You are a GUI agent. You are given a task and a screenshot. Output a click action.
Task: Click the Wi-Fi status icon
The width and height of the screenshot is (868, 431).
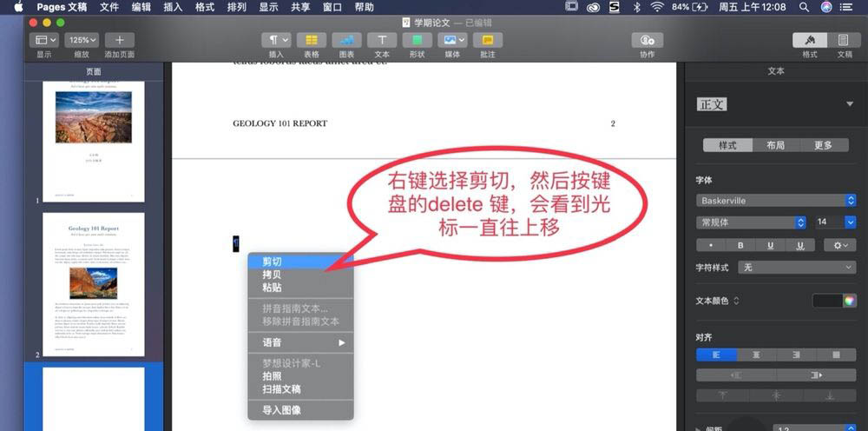pyautogui.click(x=657, y=7)
